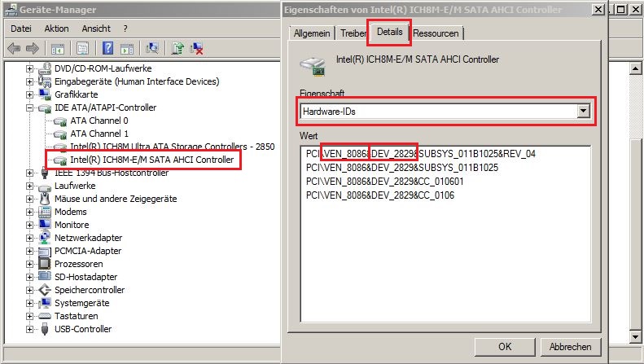The height and width of the screenshot is (364, 644).
Task: Select hardware ID line ending SUBSYS_011B1025
Action: (402, 168)
